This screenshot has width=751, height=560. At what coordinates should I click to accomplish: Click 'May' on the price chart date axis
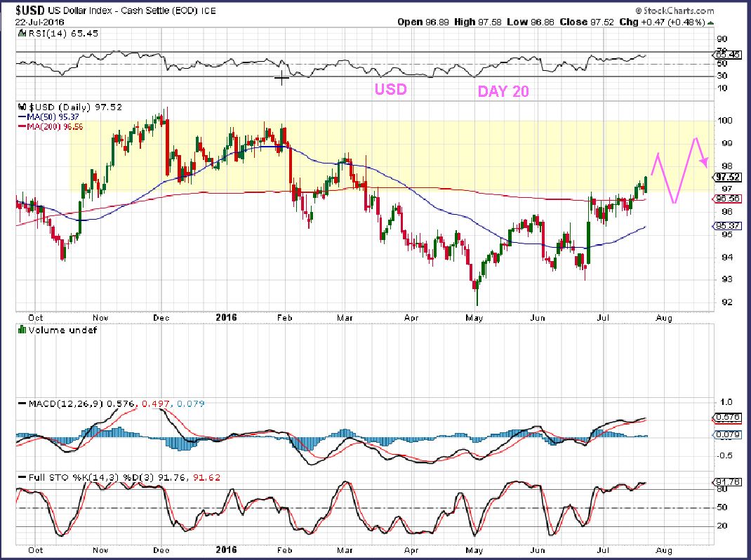click(474, 318)
